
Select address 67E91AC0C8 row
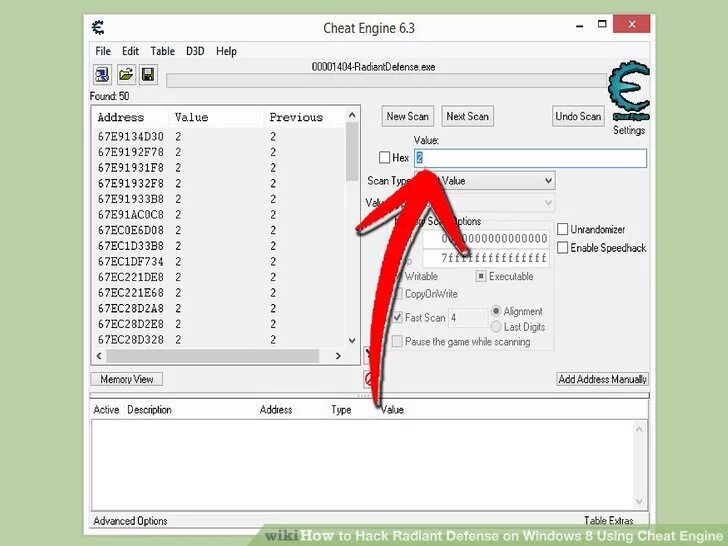[x=220, y=215]
